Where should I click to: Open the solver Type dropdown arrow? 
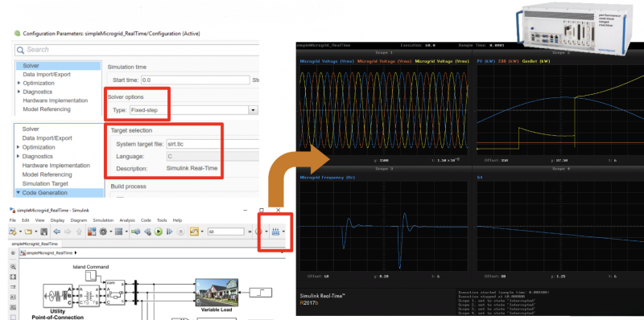[x=254, y=110]
